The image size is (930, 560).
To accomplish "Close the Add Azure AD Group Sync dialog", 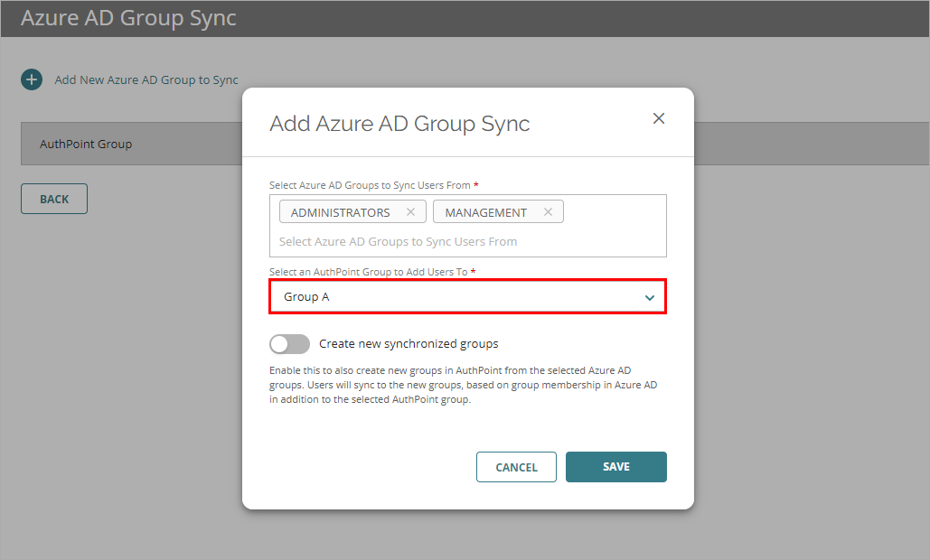I will [659, 118].
